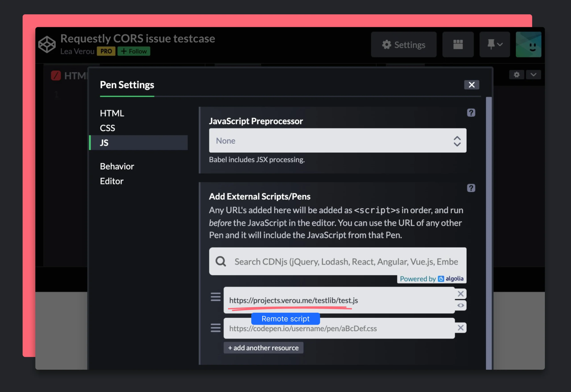Image resolution: width=571 pixels, height=392 pixels.
Task: Open the JavaScript Preprocessor dropdown
Action: pyautogui.click(x=338, y=140)
